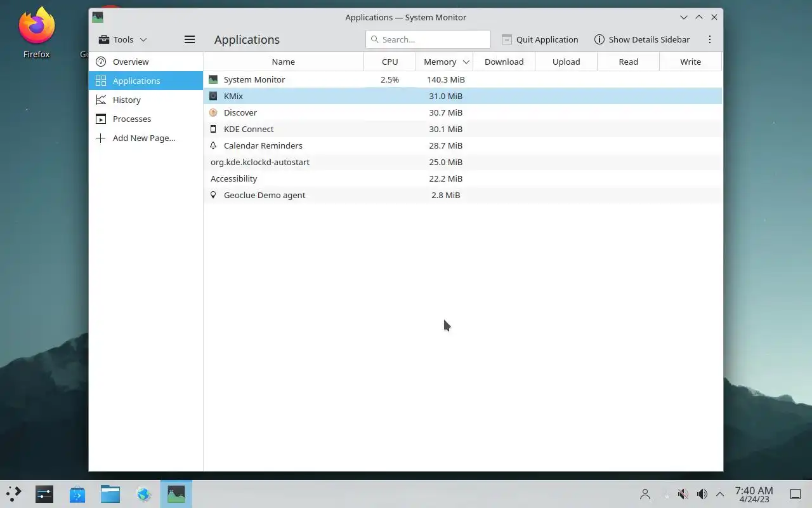Open the file manager from taskbar
This screenshot has height=508, width=812.
pos(110,494)
